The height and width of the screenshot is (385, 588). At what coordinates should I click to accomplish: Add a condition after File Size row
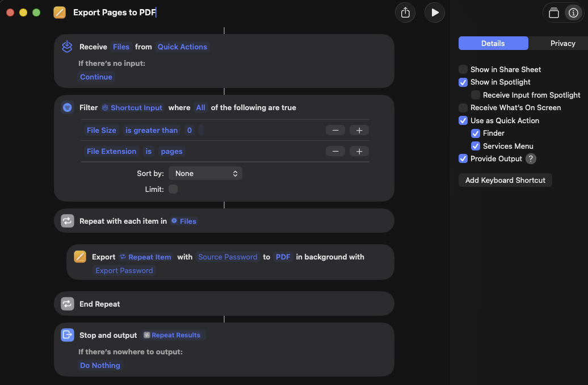pyautogui.click(x=359, y=130)
